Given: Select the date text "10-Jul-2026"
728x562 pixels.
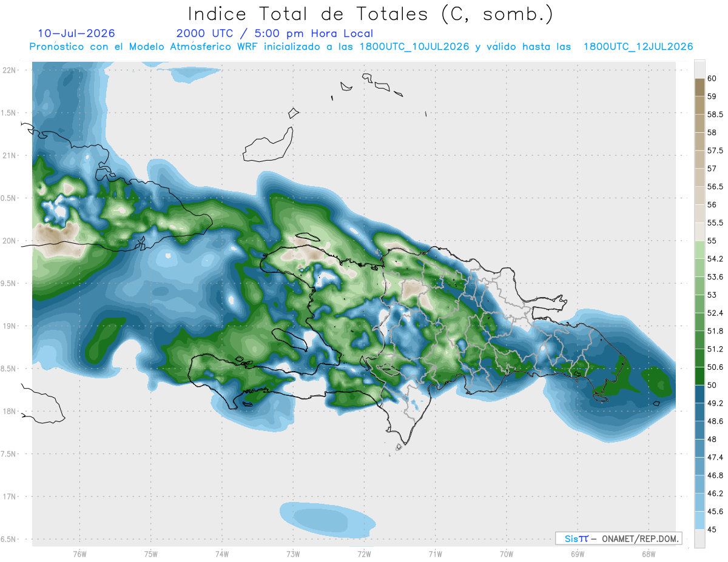Looking at the screenshot, I should [76, 34].
